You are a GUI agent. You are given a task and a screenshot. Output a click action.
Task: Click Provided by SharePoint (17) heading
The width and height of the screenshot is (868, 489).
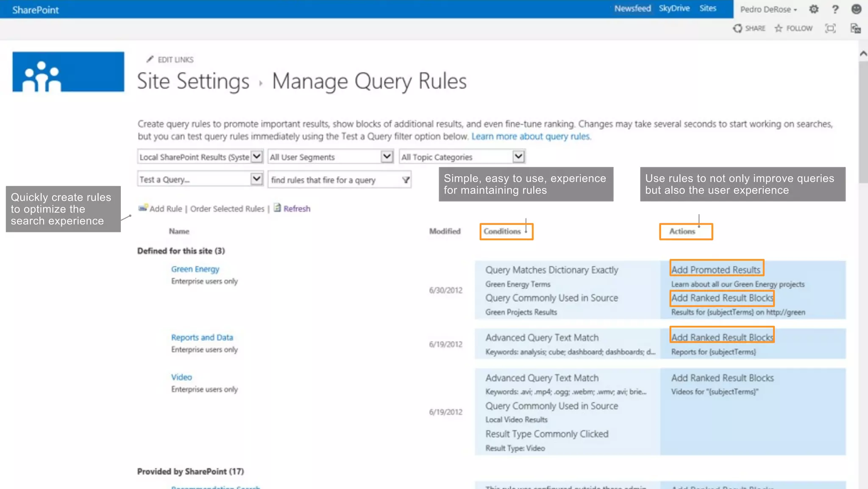pos(190,471)
